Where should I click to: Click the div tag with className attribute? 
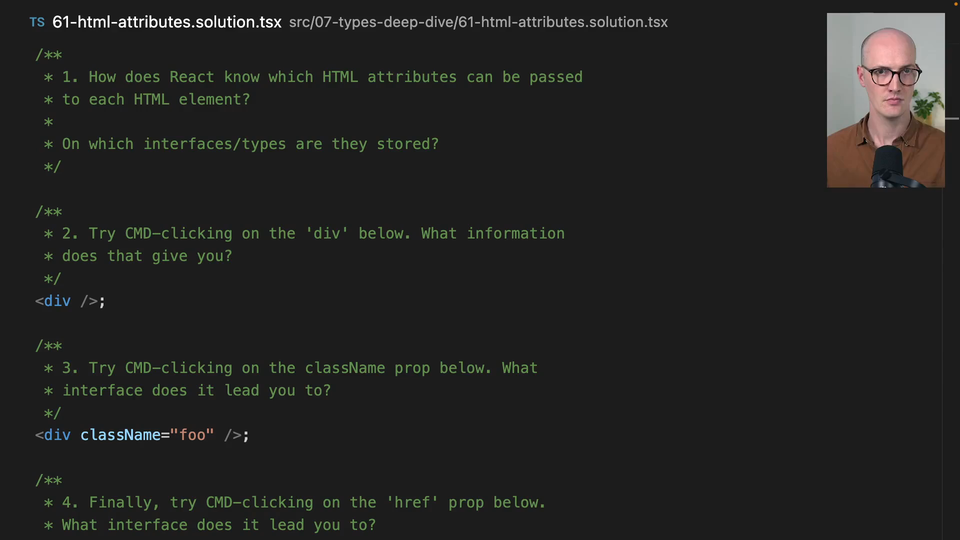tap(57, 435)
